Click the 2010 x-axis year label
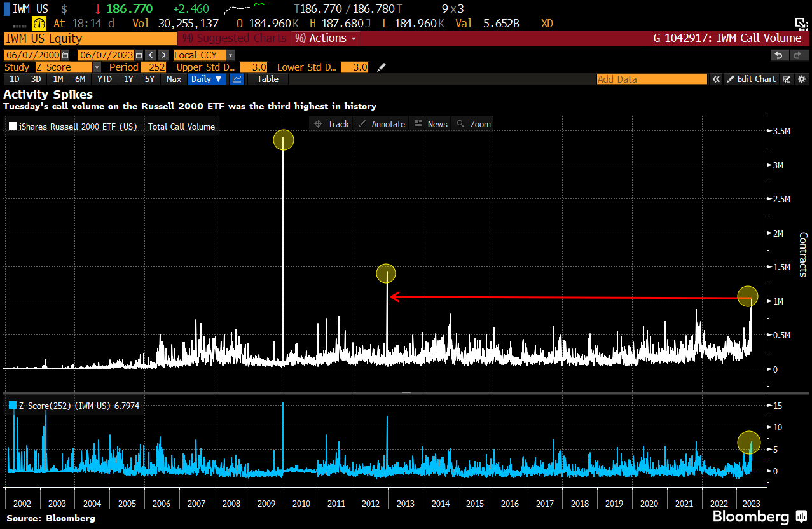Image resolution: width=812 pixels, height=529 pixels. click(301, 504)
